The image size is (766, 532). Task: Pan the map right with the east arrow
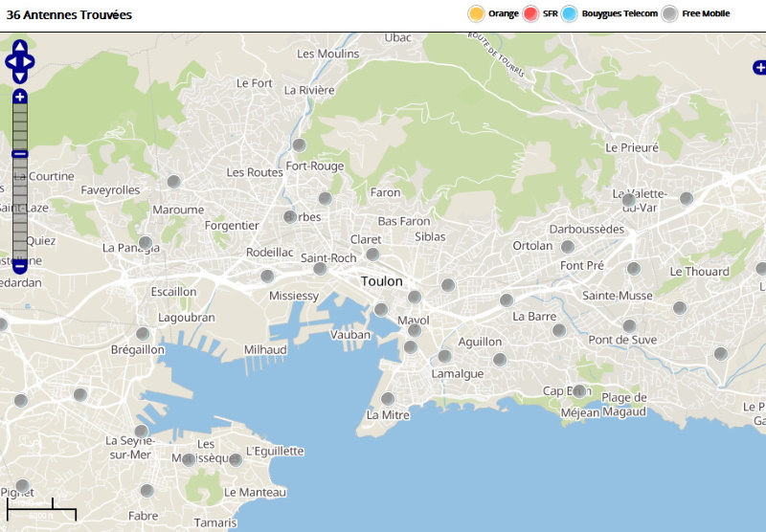30,62
